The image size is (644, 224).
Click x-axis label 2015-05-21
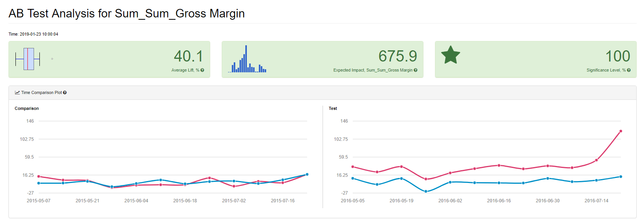point(87,201)
